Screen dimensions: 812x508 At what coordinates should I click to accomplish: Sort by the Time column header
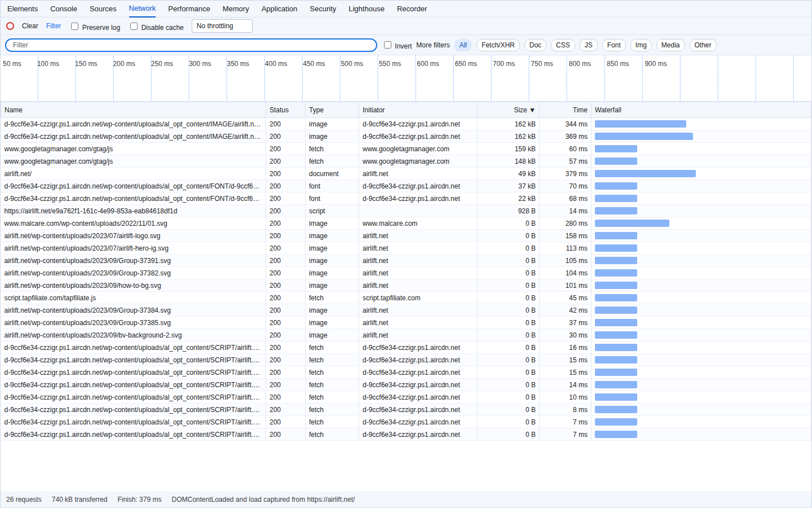click(x=566, y=110)
